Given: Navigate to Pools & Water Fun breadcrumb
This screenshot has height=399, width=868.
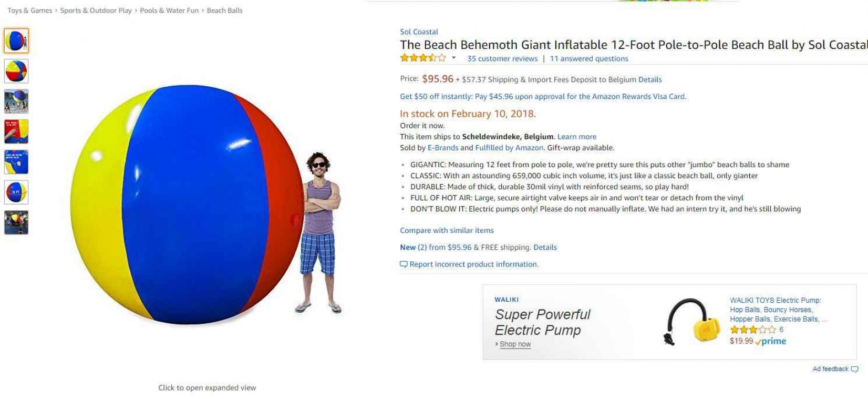Looking at the screenshot, I should [x=169, y=11].
